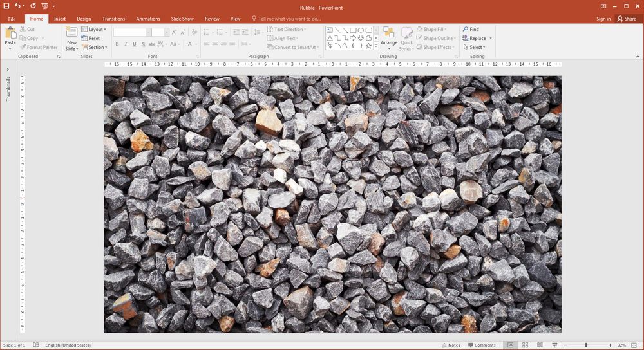Save the presentation with the floppy disk icon

coord(6,6)
